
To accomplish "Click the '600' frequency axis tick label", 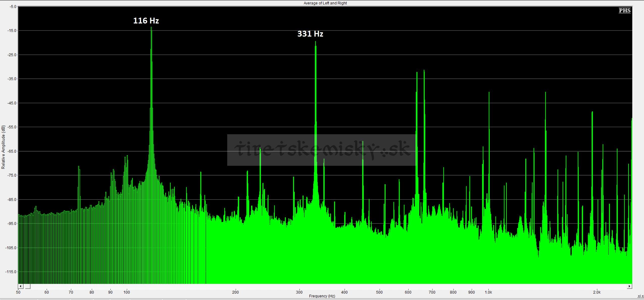I will [x=408, y=292].
